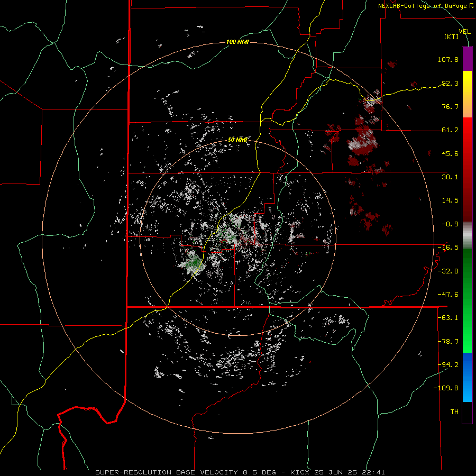Click the 61.2 legend value
This screenshot has width=476, height=476.
tap(450, 130)
